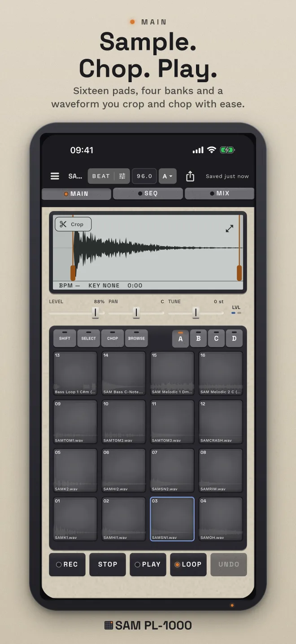The width and height of the screenshot is (296, 644).
Task: Start recording with REC
Action: 67,565
